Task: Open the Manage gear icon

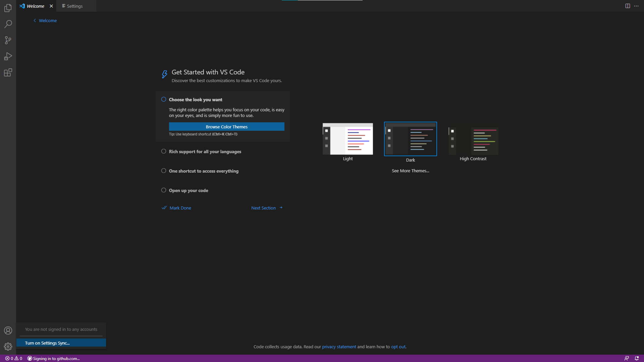Action: 8,347
